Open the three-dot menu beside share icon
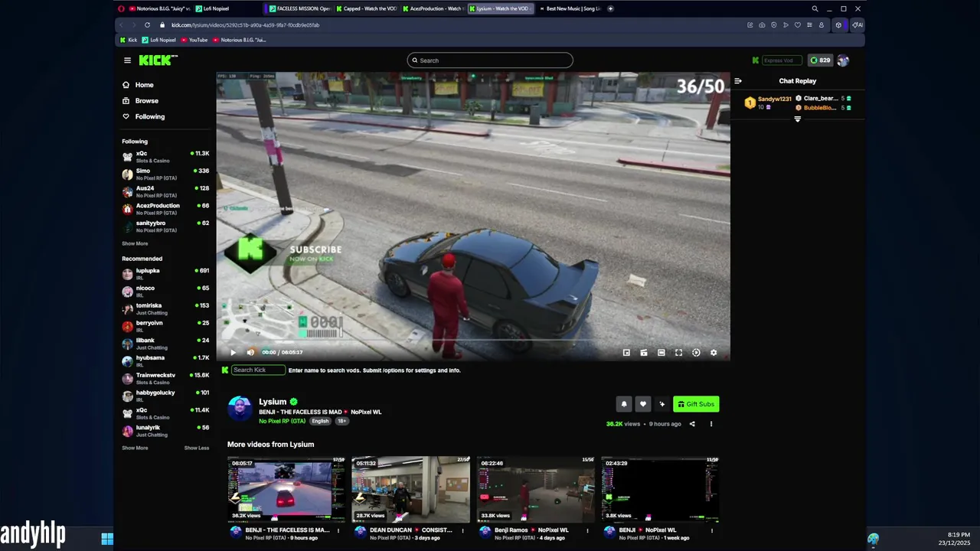The width and height of the screenshot is (980, 551). click(710, 424)
